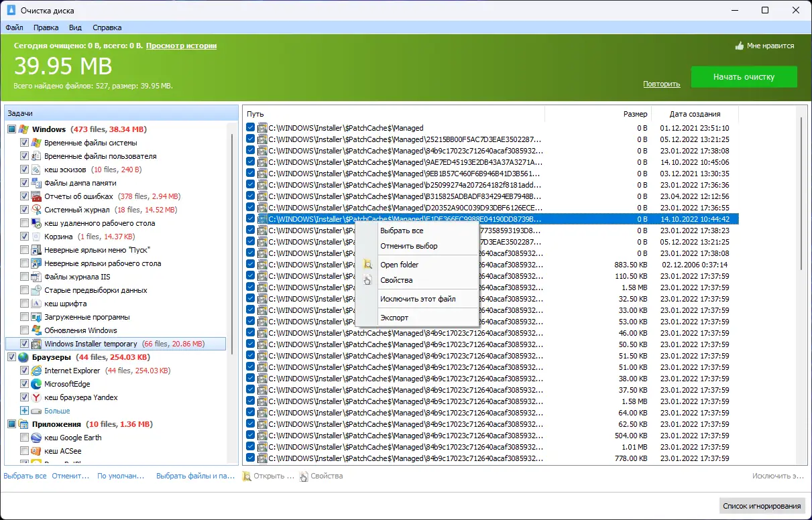The width and height of the screenshot is (812, 520).
Task: Expand Больше under browsers group
Action: click(x=25, y=411)
